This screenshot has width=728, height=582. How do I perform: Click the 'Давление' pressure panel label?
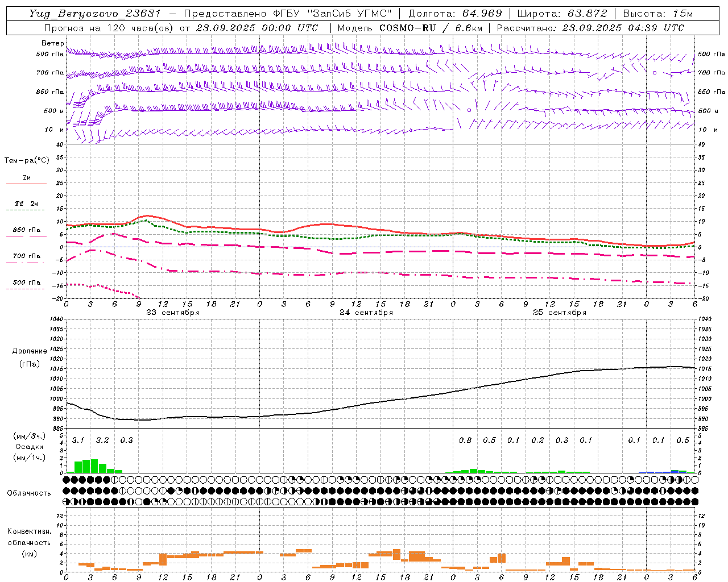click(30, 351)
